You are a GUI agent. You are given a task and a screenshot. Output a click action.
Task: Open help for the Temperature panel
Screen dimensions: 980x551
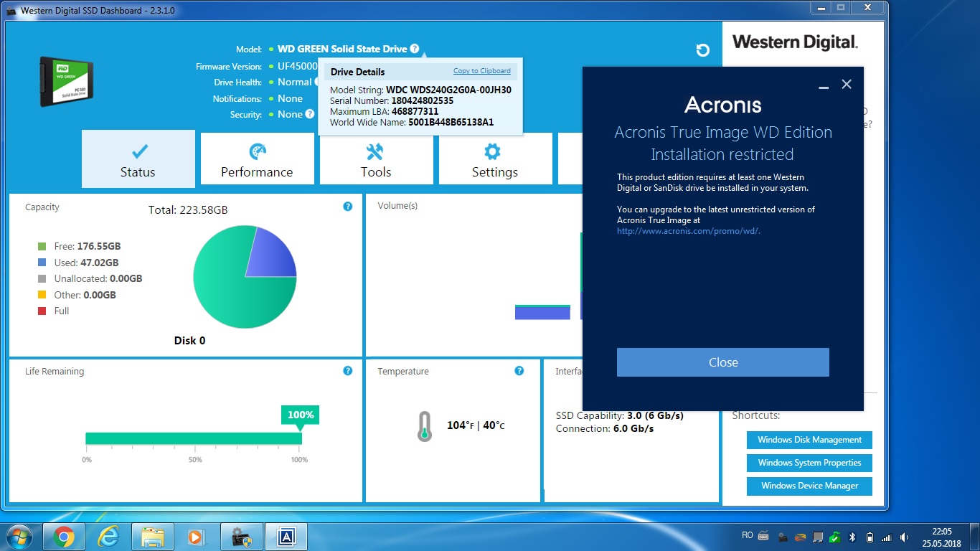(x=519, y=371)
